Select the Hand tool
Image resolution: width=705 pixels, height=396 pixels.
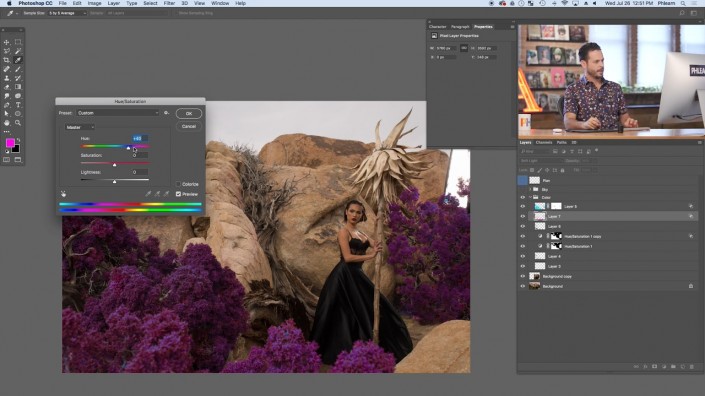(x=6, y=123)
